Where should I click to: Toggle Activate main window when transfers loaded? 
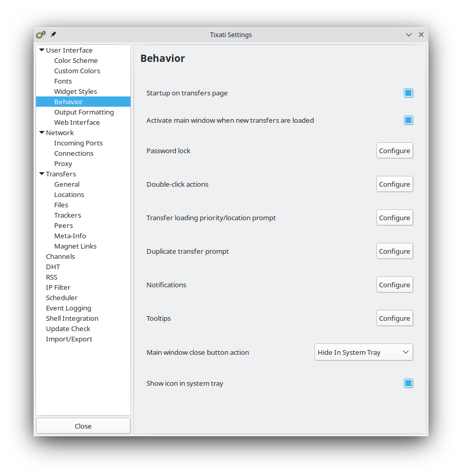click(408, 120)
